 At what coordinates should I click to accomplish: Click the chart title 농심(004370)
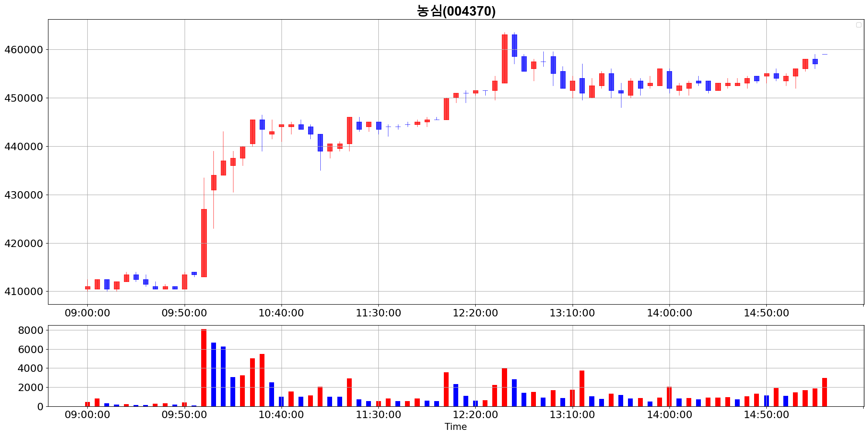click(x=456, y=10)
